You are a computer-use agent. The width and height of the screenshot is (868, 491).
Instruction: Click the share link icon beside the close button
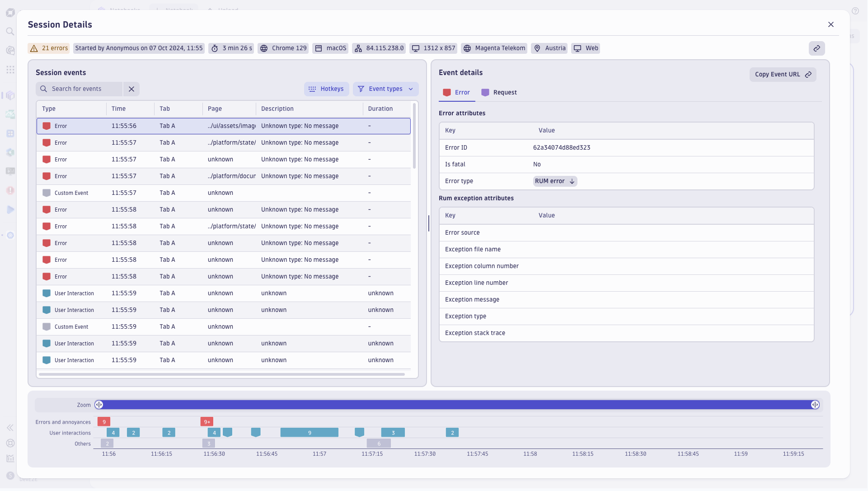[x=817, y=48]
